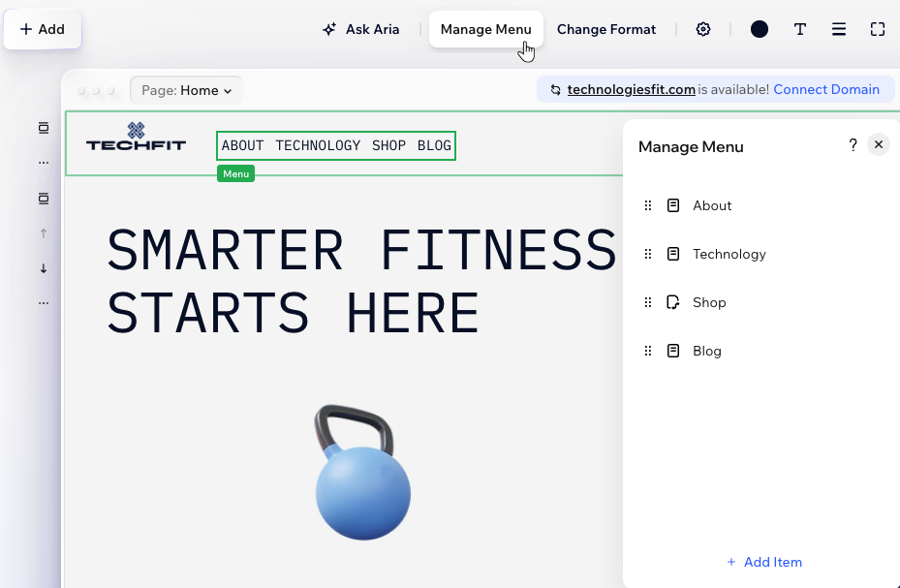The width and height of the screenshot is (900, 588).
Task: Click the top section layout icon in left sidebar
Action: click(x=43, y=127)
